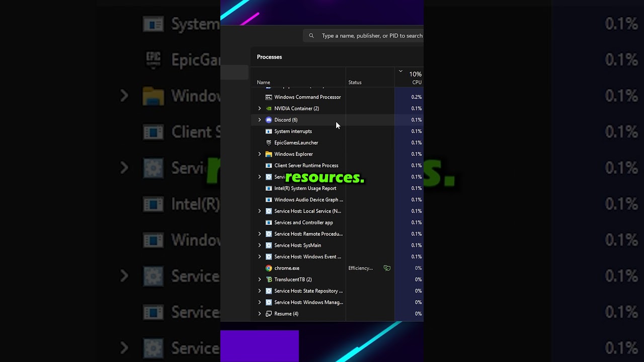This screenshot has height=362, width=644.
Task: Select Intel(R) System Usage Report name
Action: click(305, 189)
